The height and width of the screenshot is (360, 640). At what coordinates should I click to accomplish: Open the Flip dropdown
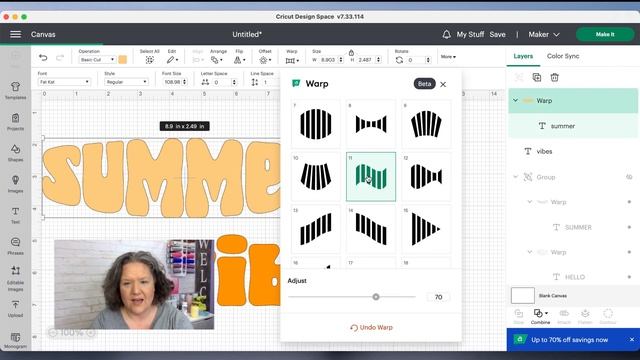[x=240, y=60]
